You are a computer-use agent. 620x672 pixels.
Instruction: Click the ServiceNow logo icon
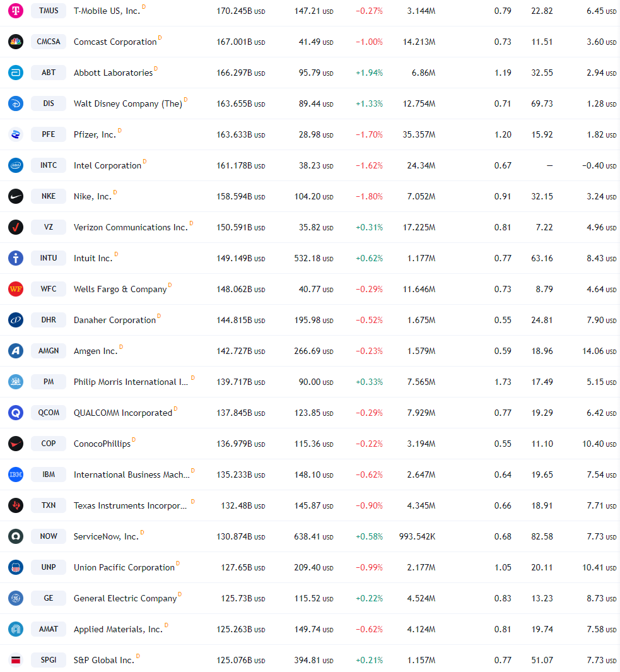coord(16,536)
